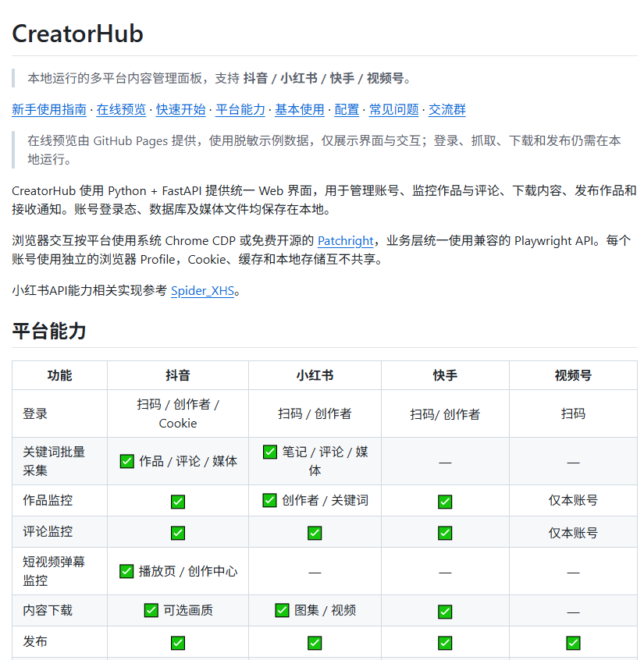Click the 扫码 / 创作者 / Cookie cell
The height and width of the screenshot is (660, 644).
pos(178,413)
